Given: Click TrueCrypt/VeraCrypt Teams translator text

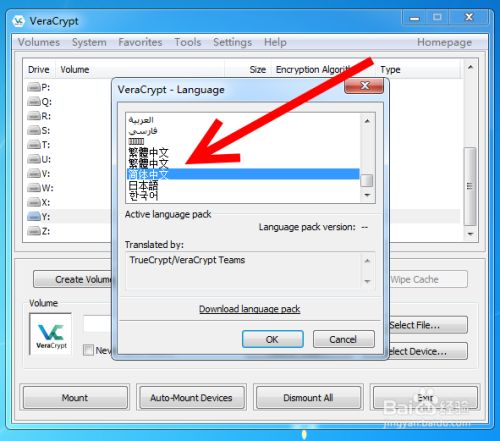Looking at the screenshot, I should (187, 260).
